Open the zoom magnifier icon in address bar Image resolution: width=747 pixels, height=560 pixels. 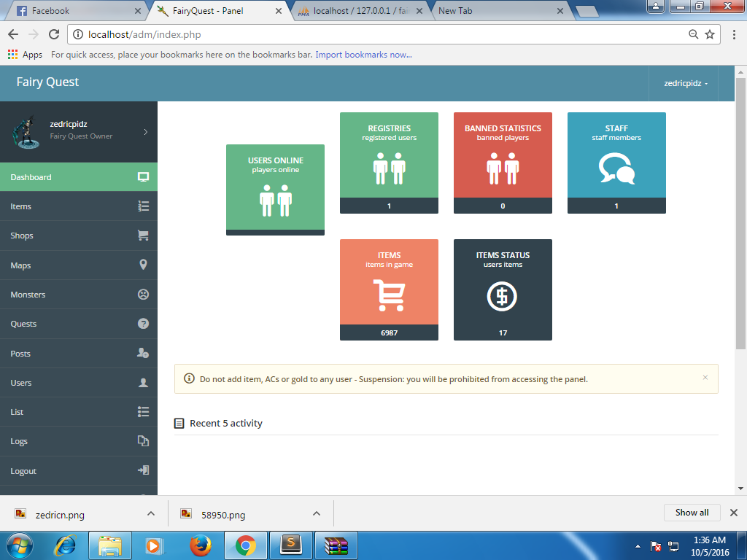(694, 34)
